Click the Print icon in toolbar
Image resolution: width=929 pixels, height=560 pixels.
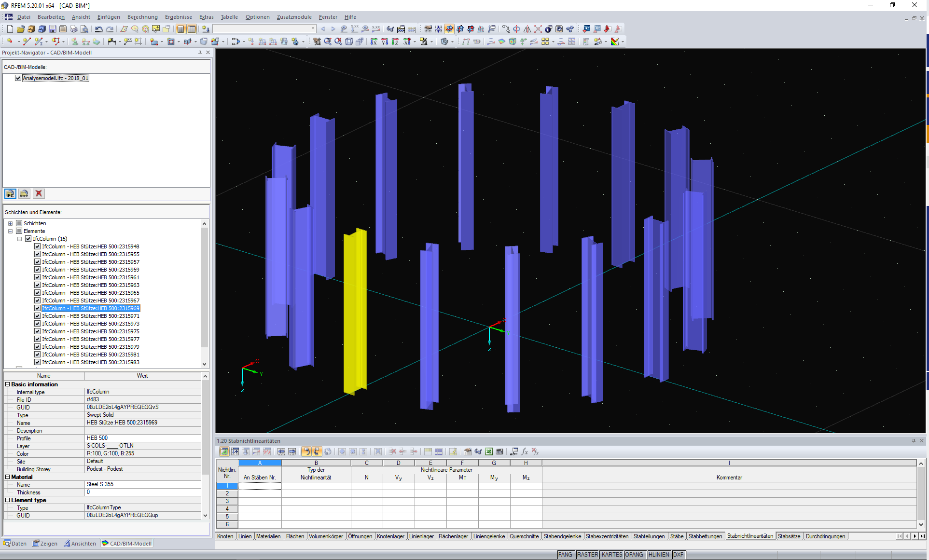73,29
